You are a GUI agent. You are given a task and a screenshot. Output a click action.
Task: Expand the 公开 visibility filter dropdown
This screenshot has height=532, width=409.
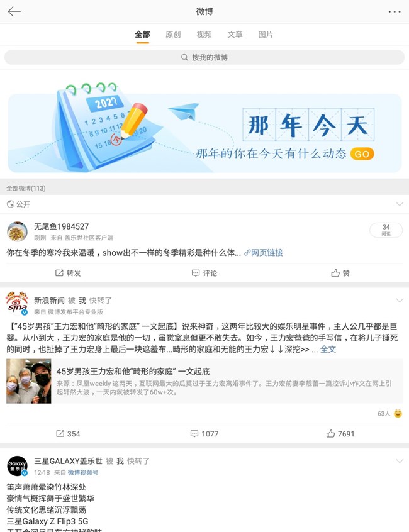pyautogui.click(x=400, y=204)
